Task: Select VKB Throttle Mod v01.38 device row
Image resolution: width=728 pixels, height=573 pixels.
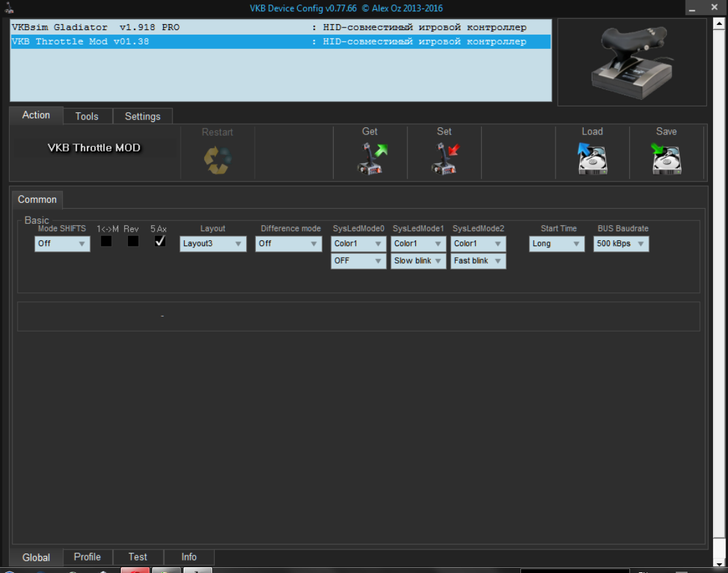Action: [281, 42]
